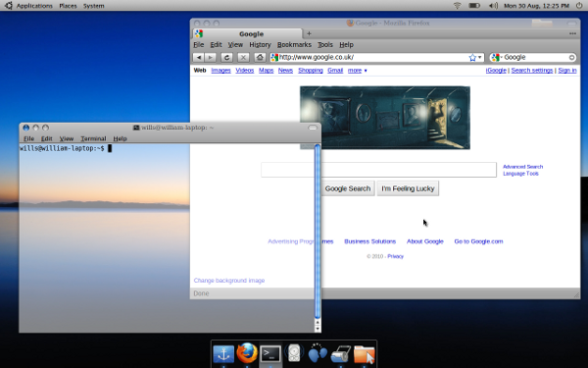588x368 pixels.
Task: Click the Firefox forward arrow button
Action: pos(211,58)
